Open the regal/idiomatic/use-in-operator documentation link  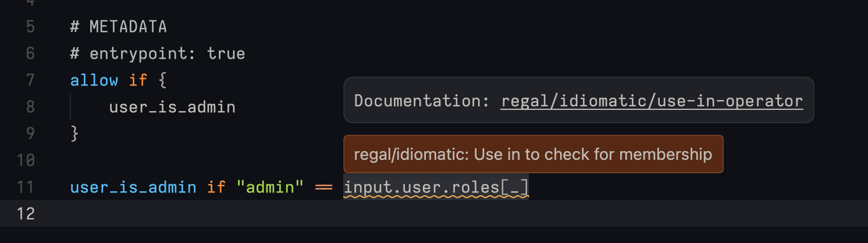(652, 101)
